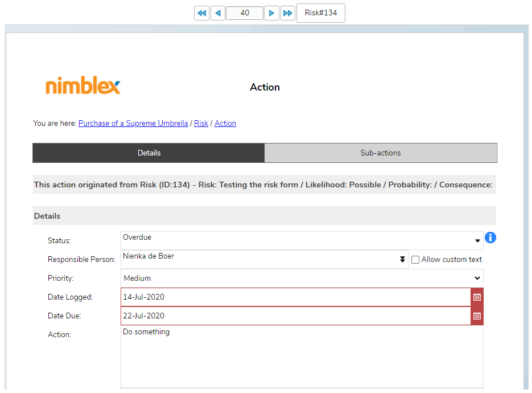The image size is (532, 393).
Task: Go to the first record
Action: pos(201,13)
